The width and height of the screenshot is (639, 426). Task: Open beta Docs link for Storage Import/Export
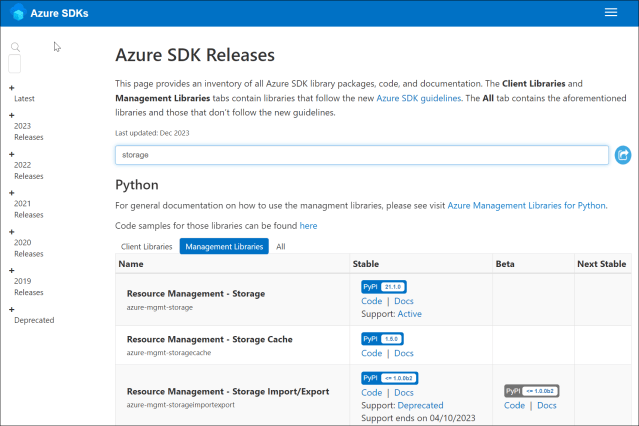tap(546, 405)
